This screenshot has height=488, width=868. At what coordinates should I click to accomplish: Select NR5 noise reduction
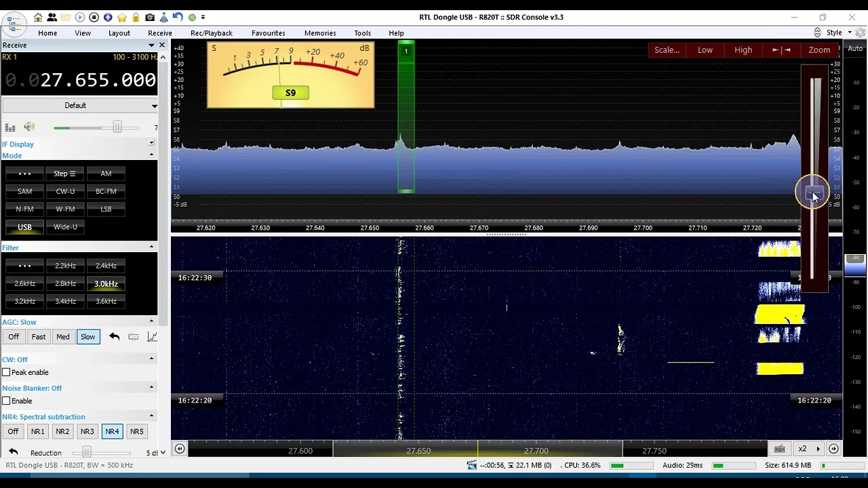point(137,432)
